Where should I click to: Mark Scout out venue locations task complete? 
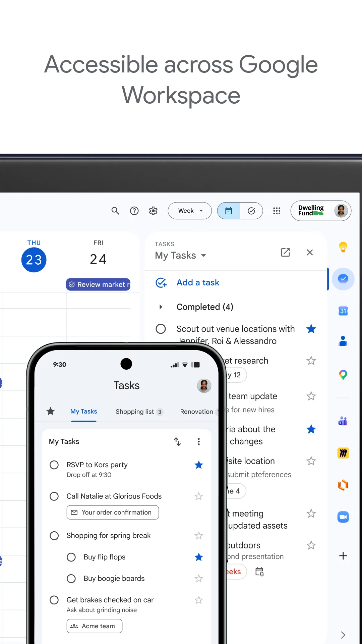coord(161,329)
